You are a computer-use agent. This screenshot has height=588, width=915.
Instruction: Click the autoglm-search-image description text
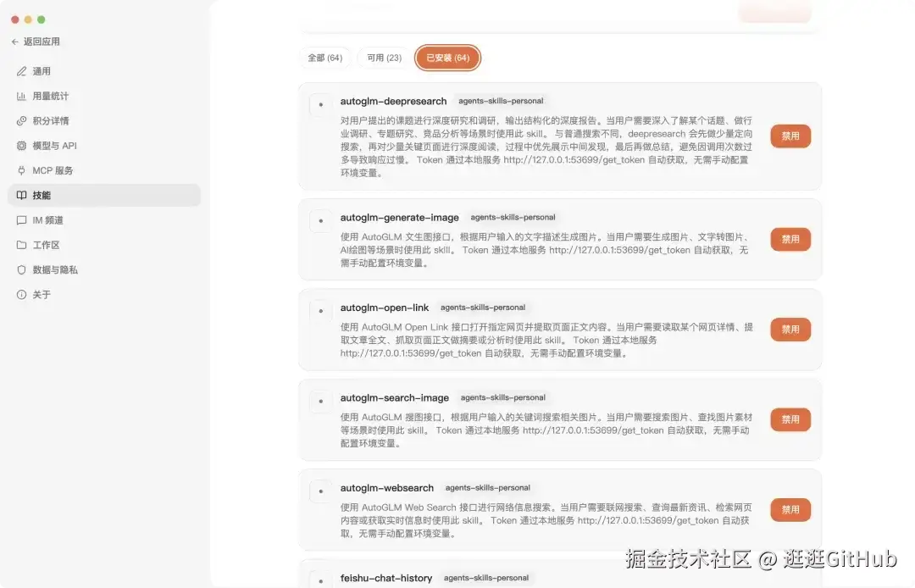coord(546,430)
